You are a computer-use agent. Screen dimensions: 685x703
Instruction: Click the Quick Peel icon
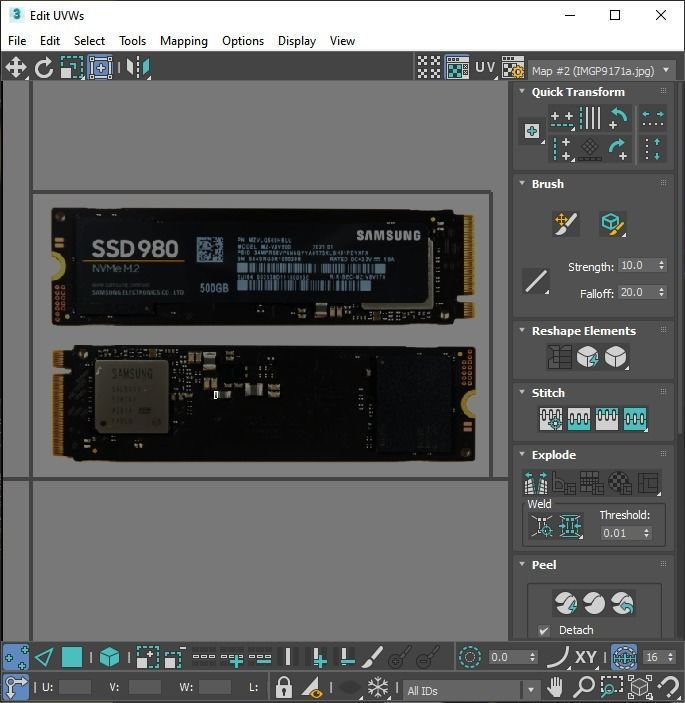pyautogui.click(x=565, y=603)
